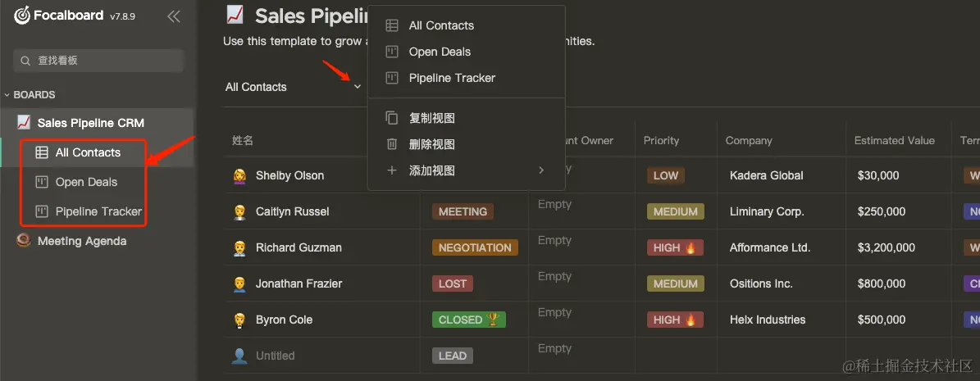
Task: Collapse the sidebar using double chevron icon
Action: (174, 17)
